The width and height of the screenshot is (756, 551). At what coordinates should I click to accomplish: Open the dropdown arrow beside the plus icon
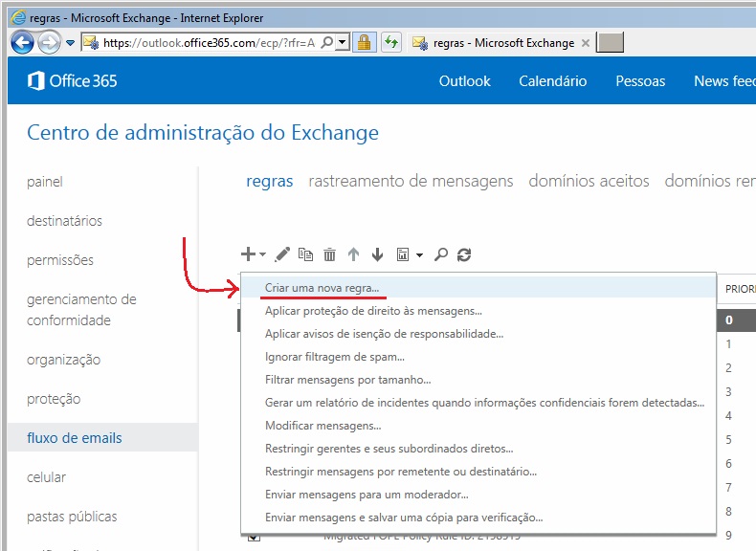point(262,254)
